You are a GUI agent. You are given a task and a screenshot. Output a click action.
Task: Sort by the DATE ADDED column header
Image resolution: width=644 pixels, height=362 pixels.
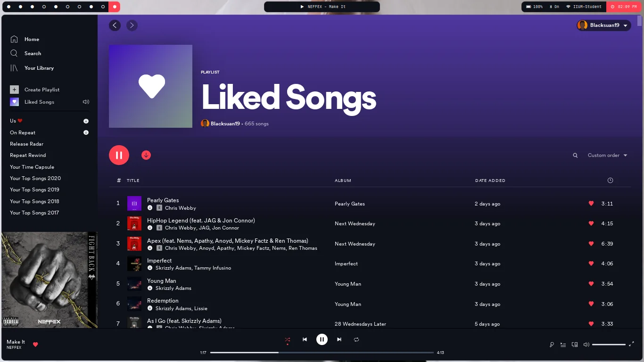(490, 181)
